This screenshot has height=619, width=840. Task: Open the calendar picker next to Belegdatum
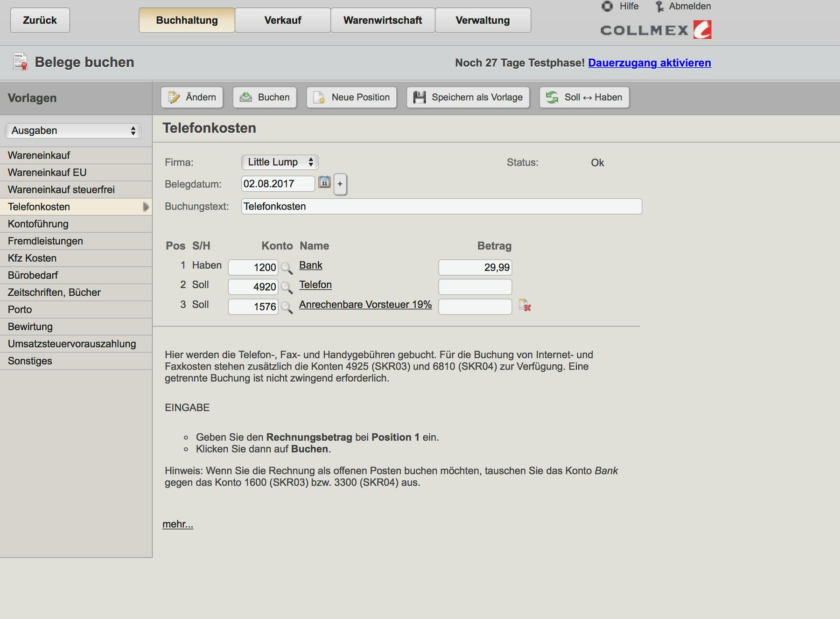pos(324,182)
